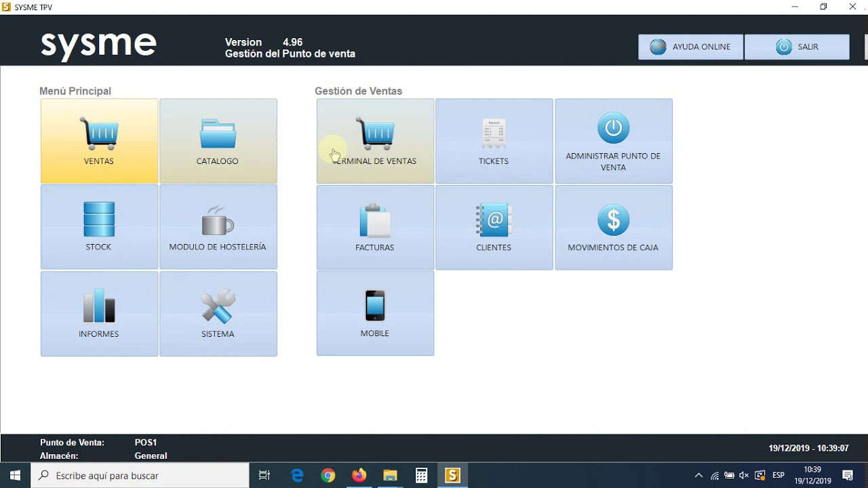868x488 pixels.
Task: Show hidden system tray icons
Action: point(699,475)
